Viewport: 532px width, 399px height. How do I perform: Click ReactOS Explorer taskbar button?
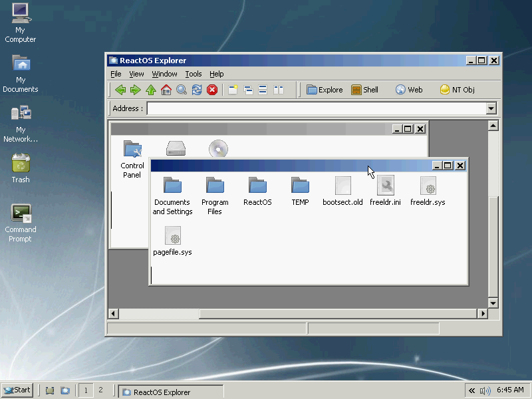[x=172, y=392]
